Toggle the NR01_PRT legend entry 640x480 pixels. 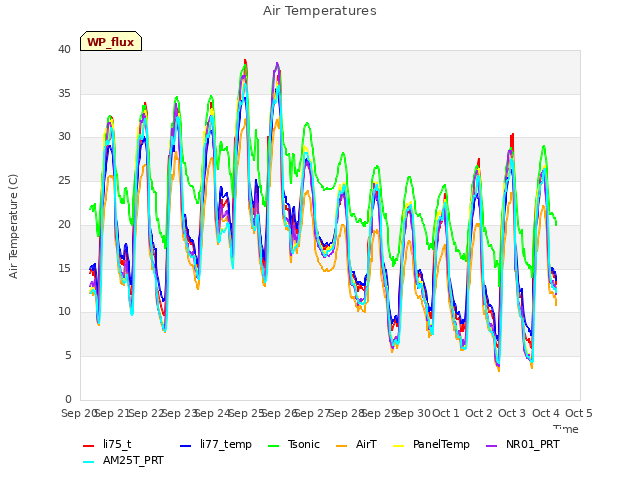tap(522, 444)
